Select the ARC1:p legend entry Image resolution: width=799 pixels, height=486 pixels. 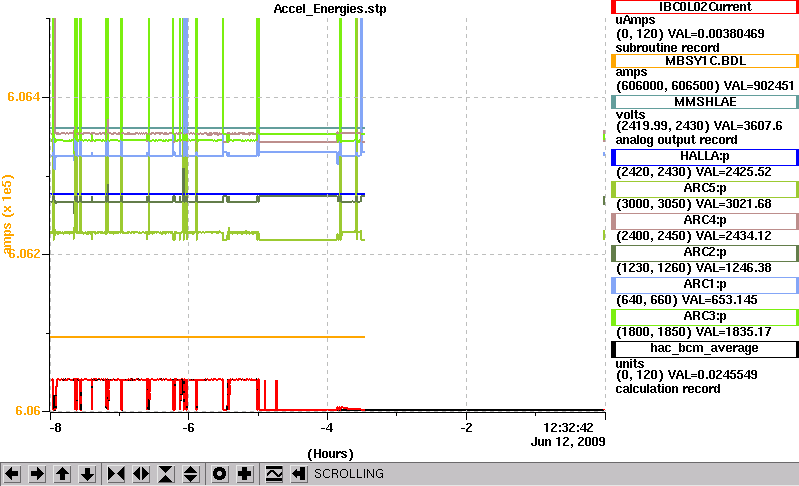tap(705, 285)
